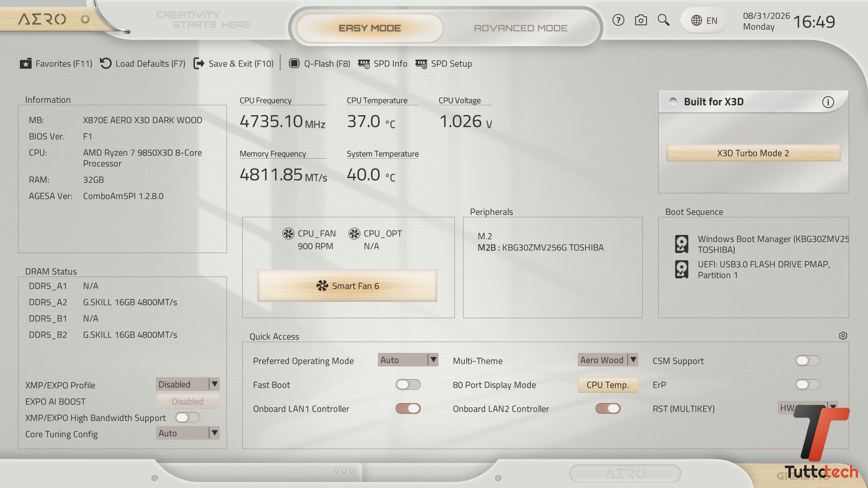
Task: Click the Favorites star icon
Action: (x=26, y=64)
